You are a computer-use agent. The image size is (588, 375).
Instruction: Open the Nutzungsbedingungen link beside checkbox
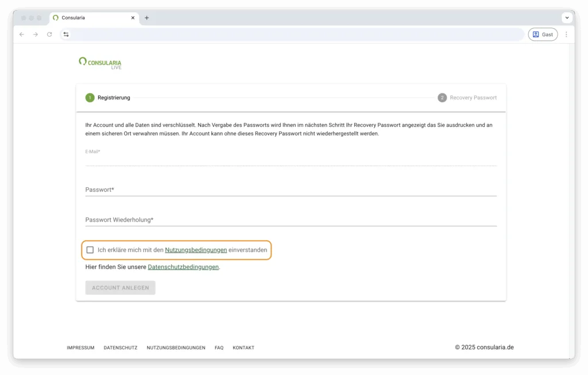coord(195,250)
